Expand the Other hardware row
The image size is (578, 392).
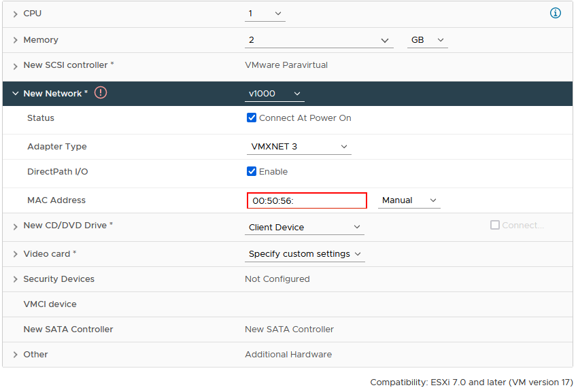(15, 355)
